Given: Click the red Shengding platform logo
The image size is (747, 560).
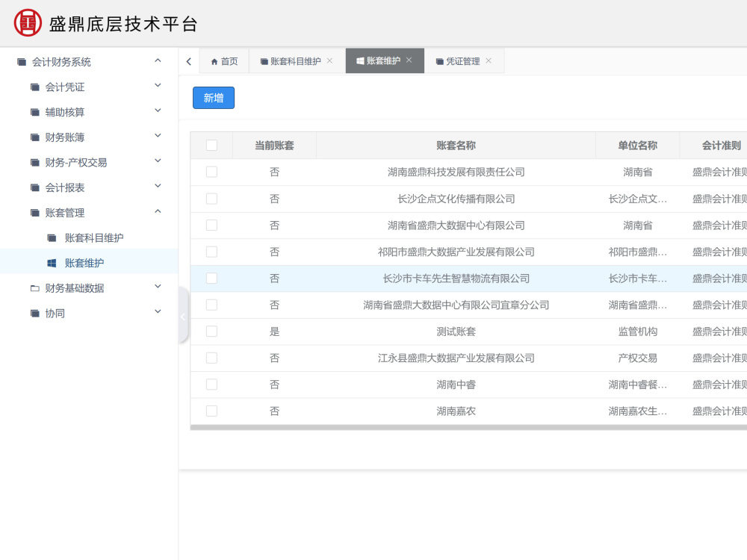Looking at the screenshot, I should tap(28, 23).
